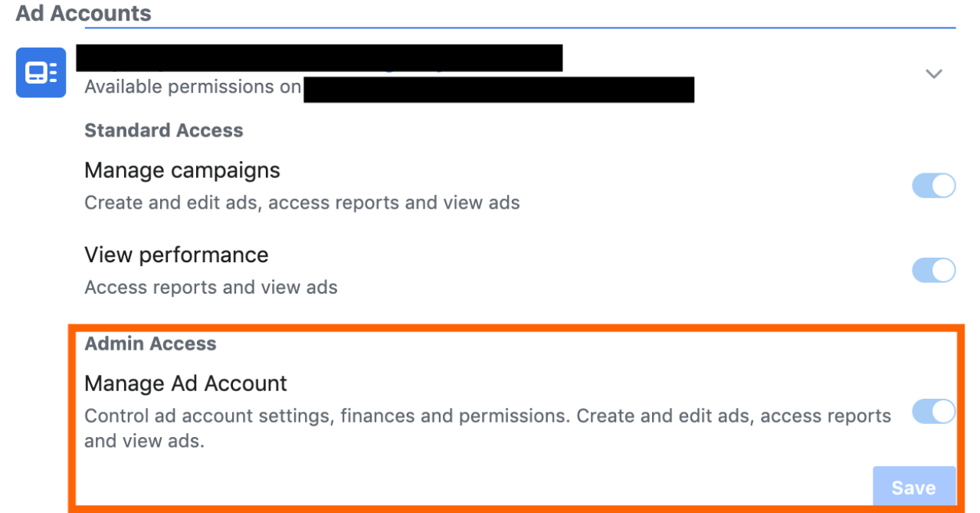Click the blue divider under Ad Accounts
Screen dimensions: 980x513
520,28
